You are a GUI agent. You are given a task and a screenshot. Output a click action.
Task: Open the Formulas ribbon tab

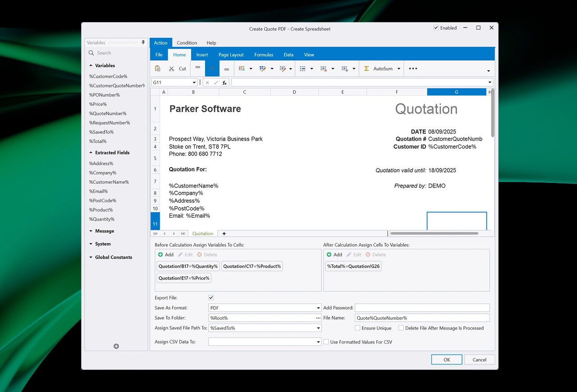pos(264,55)
